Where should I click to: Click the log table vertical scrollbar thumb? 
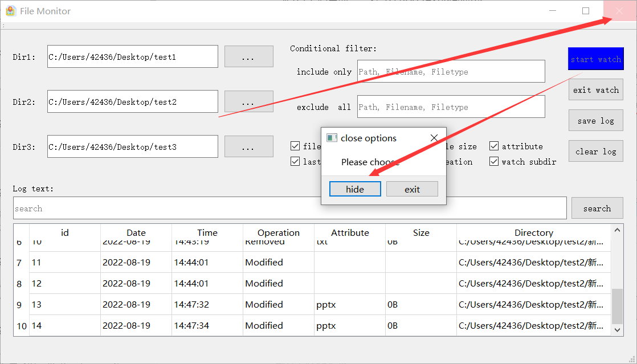click(x=618, y=306)
